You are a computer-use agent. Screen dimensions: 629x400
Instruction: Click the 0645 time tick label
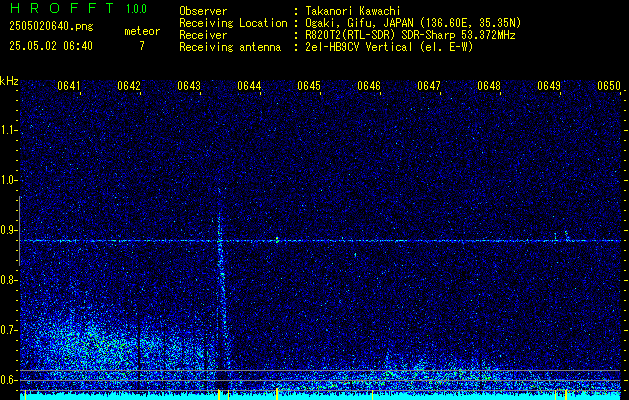308,86
